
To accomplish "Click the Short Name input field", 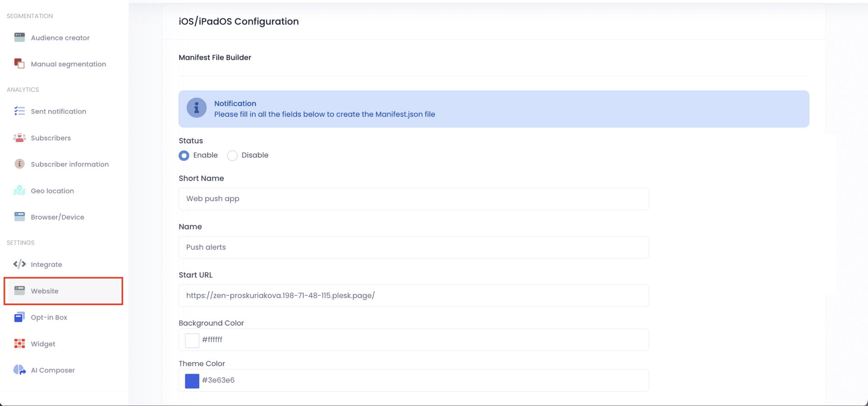I will click(x=414, y=199).
